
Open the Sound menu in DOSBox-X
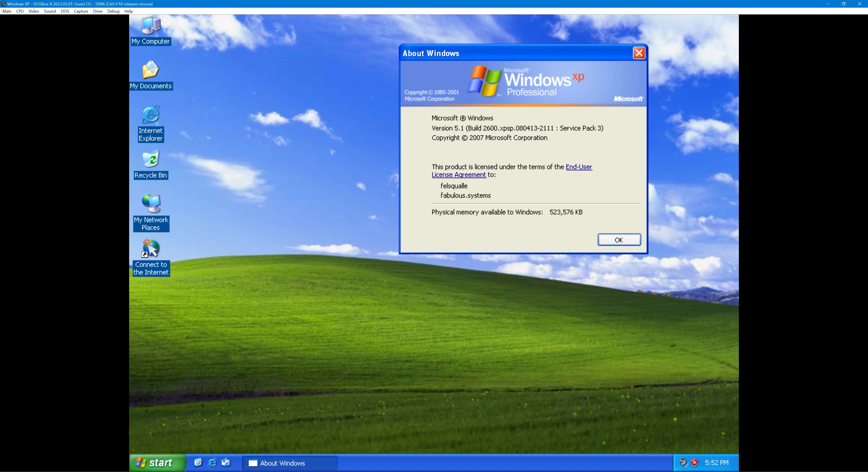coord(50,11)
